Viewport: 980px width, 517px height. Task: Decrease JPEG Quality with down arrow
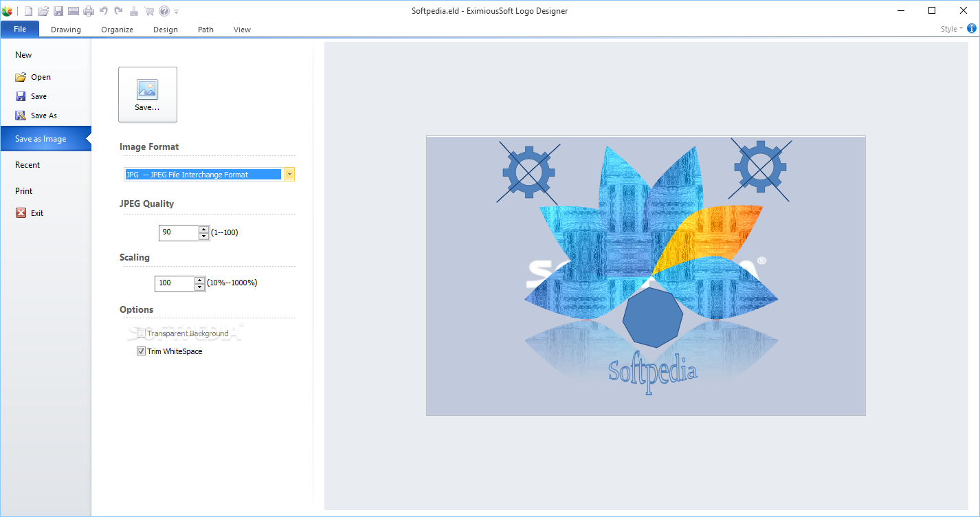pyautogui.click(x=203, y=236)
